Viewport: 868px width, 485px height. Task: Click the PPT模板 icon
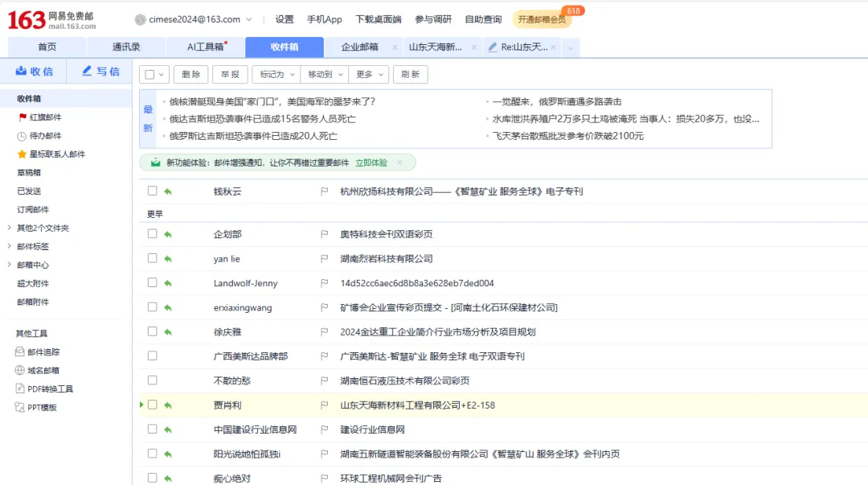point(19,406)
